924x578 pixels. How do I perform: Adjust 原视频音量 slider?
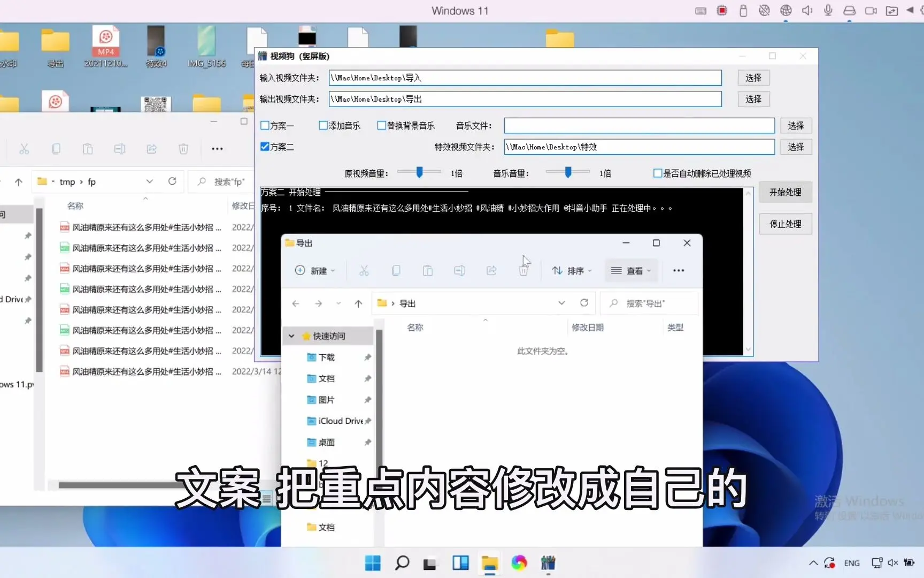click(420, 172)
